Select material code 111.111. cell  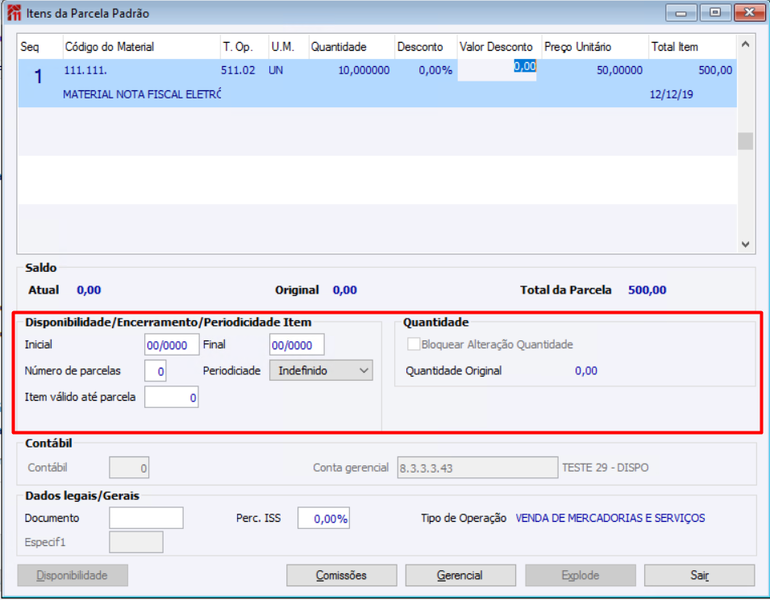point(85,70)
